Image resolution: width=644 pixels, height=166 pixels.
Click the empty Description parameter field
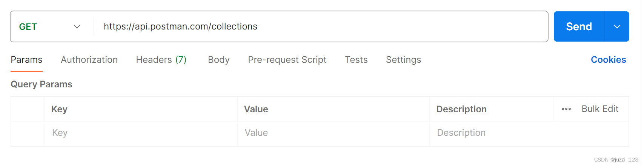pos(528,133)
